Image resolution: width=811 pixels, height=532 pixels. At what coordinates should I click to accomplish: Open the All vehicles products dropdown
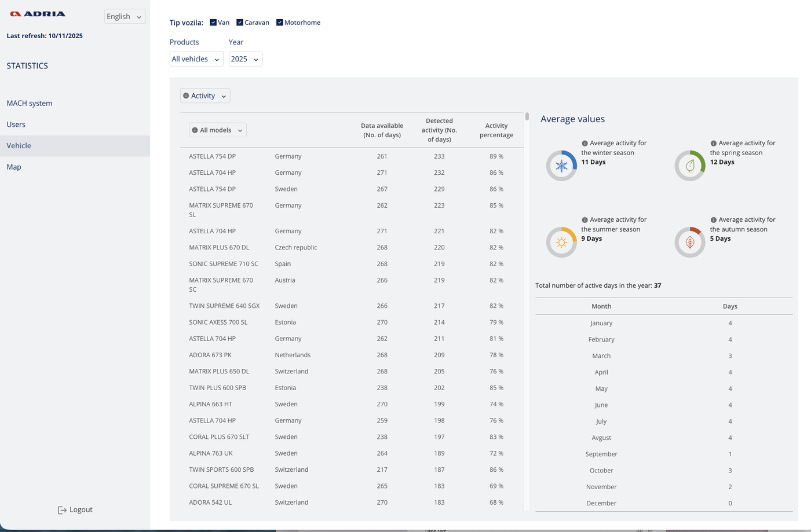click(196, 59)
